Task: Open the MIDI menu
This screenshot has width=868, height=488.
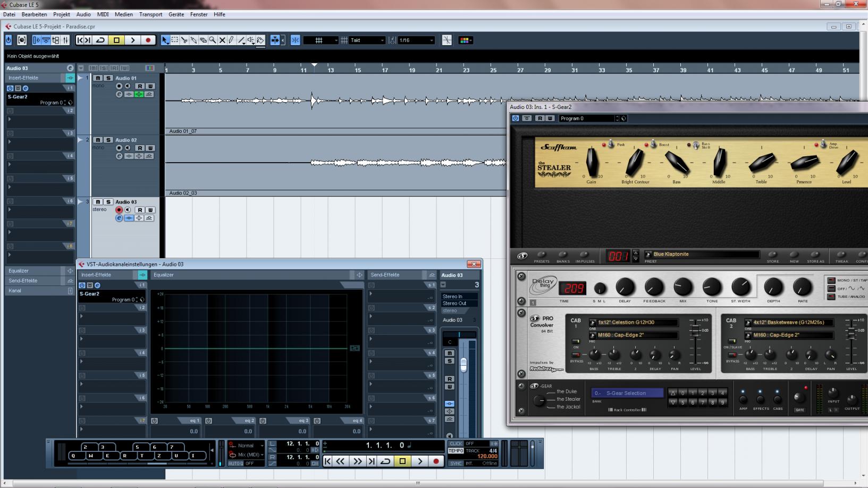Action: pos(103,14)
